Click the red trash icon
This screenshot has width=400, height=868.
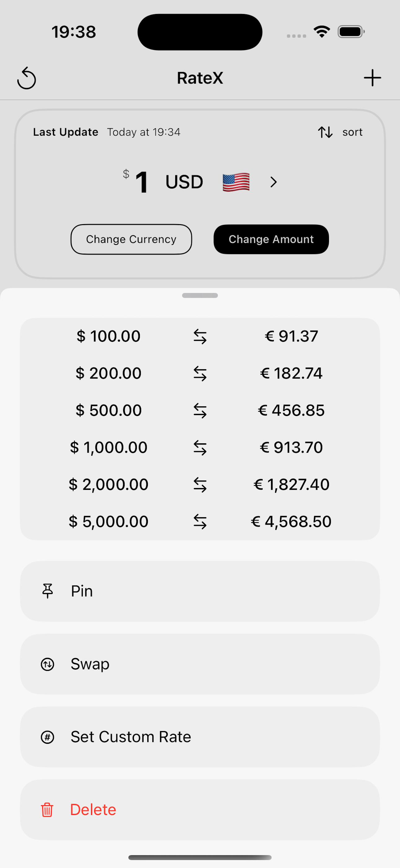coord(47,810)
